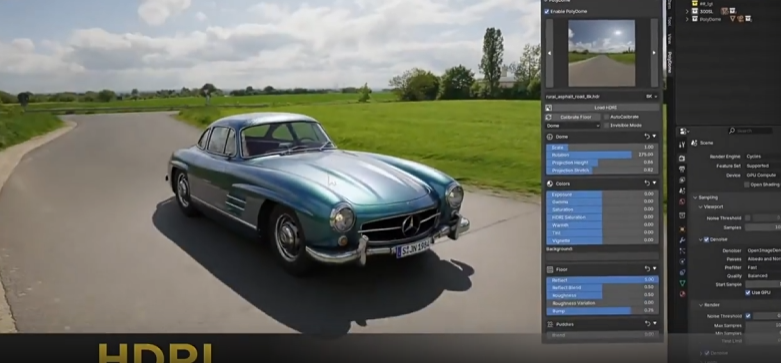This screenshot has height=363, width=781.
Task: Toggle the Use GPU checkbox
Action: coord(748,293)
